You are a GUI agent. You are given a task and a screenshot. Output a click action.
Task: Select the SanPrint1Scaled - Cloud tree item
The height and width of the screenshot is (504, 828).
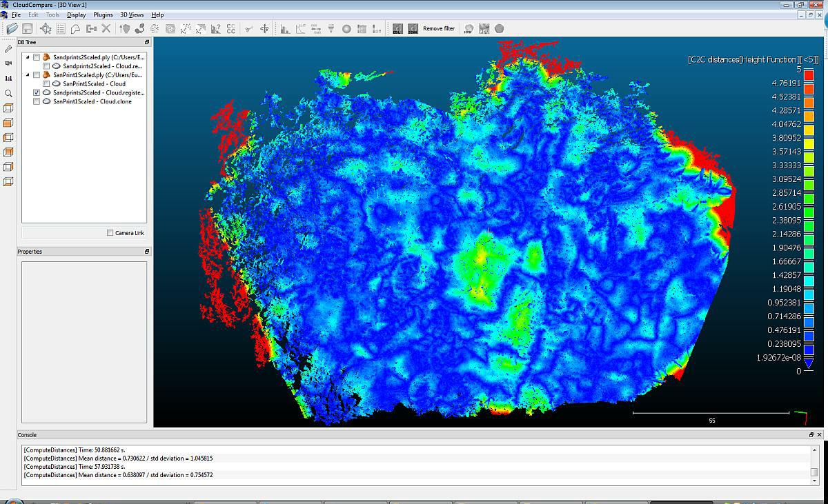[x=94, y=83]
